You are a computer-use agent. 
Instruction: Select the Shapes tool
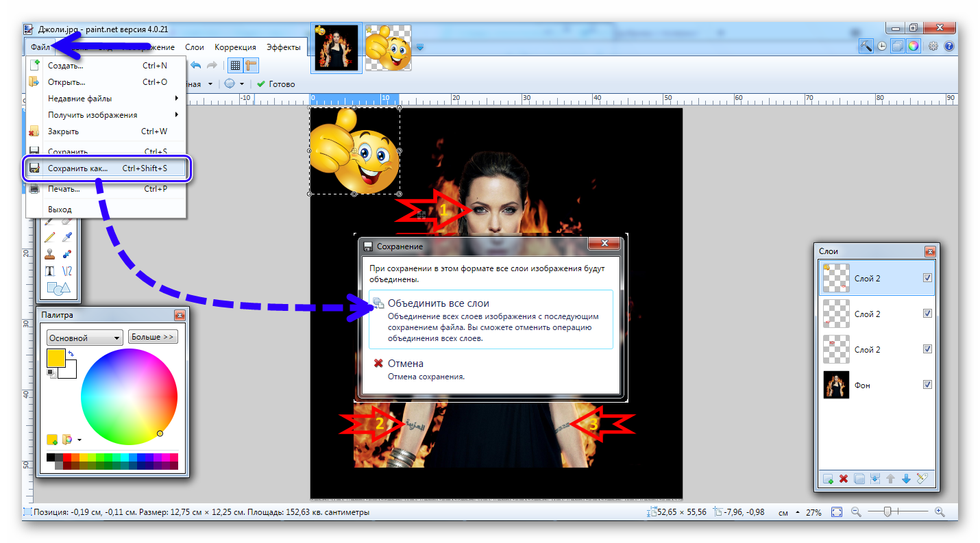(x=58, y=288)
